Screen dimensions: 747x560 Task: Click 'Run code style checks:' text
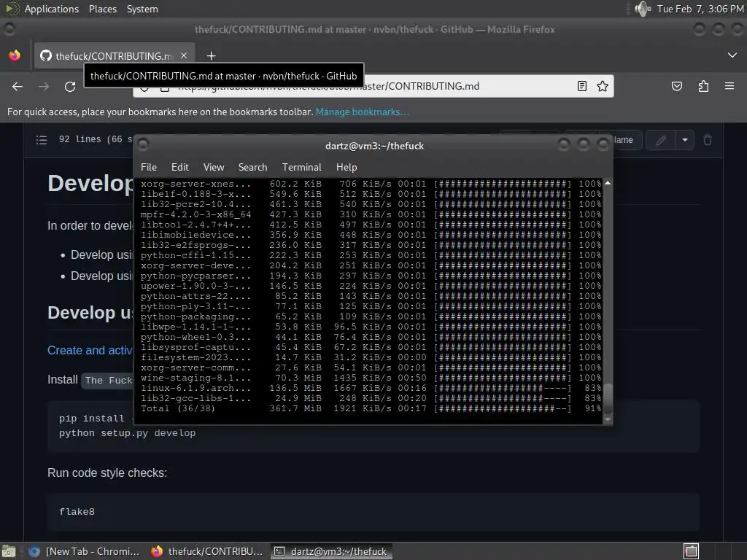point(107,472)
